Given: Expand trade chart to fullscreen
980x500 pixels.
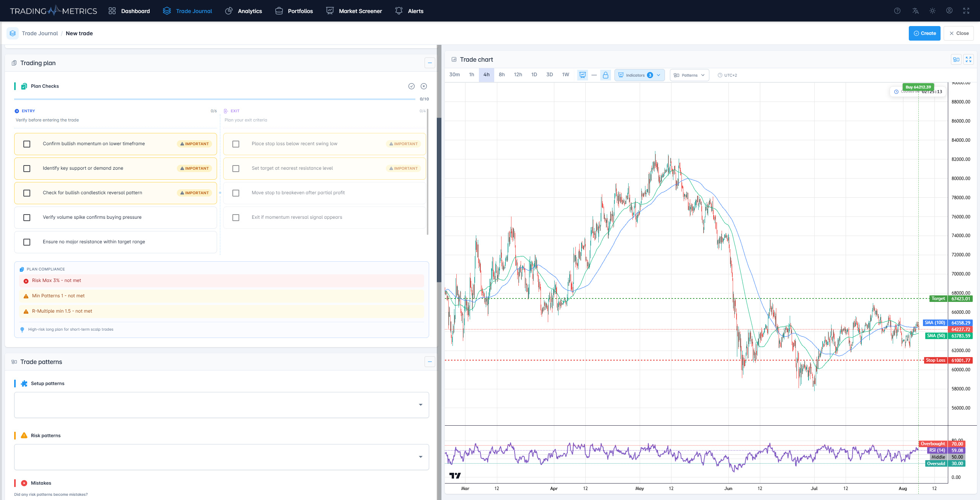Looking at the screenshot, I should (x=969, y=59).
